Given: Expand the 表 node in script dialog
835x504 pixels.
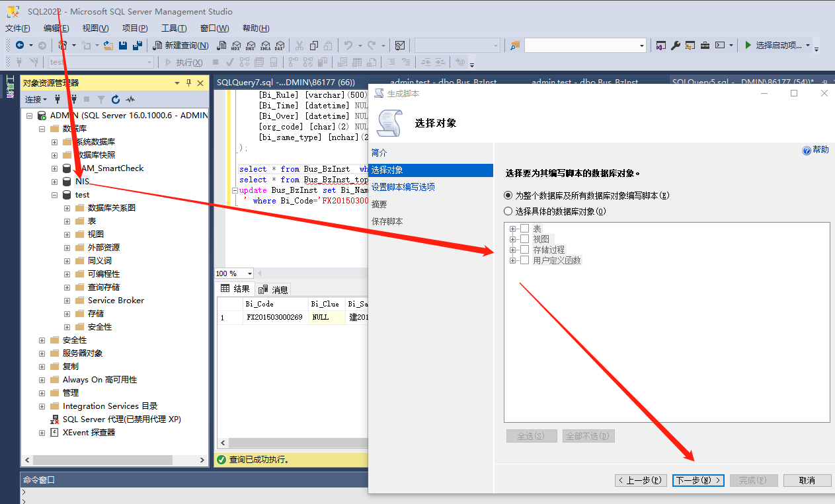Looking at the screenshot, I should point(512,229).
